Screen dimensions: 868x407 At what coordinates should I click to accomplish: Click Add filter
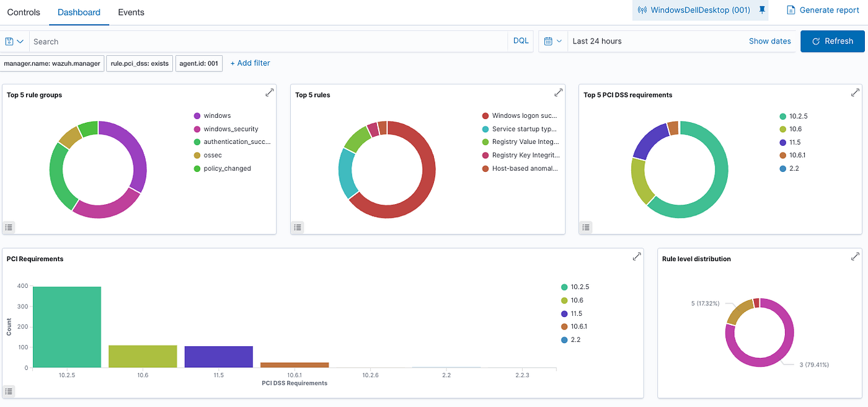point(250,63)
